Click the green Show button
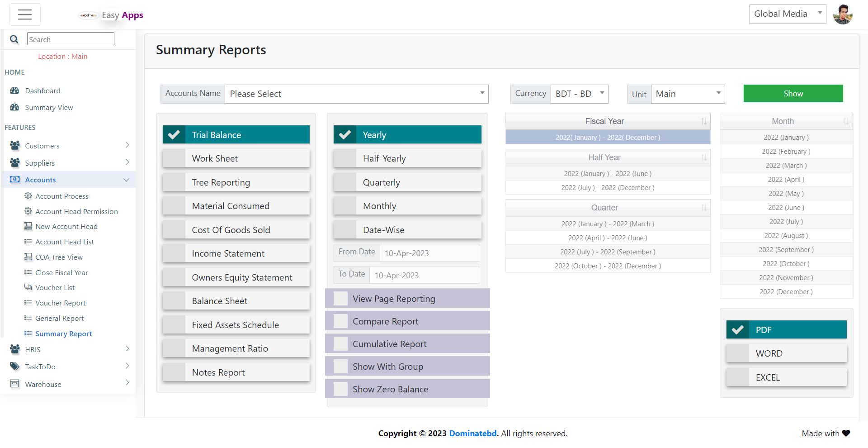 (793, 93)
